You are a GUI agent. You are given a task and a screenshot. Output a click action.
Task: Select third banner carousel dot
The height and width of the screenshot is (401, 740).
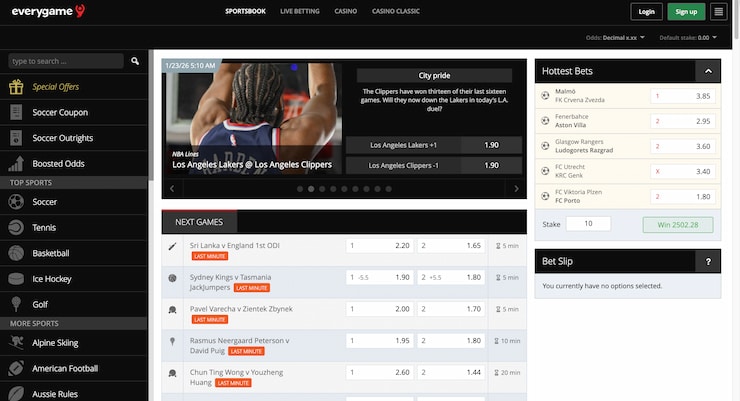(x=322, y=189)
